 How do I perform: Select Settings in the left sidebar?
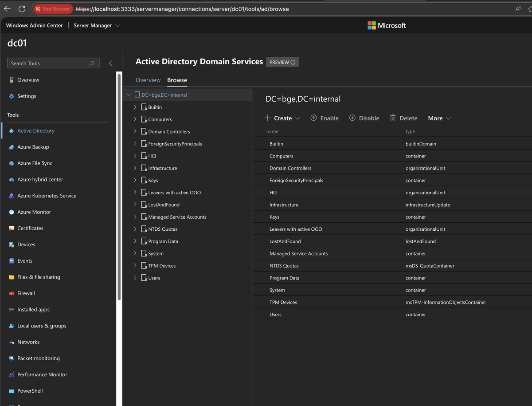[x=27, y=96]
